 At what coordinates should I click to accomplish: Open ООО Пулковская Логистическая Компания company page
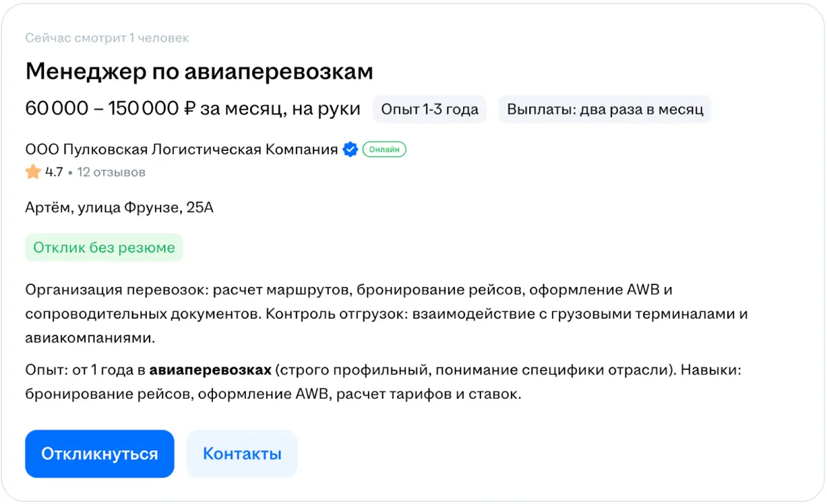pyautogui.click(x=181, y=149)
